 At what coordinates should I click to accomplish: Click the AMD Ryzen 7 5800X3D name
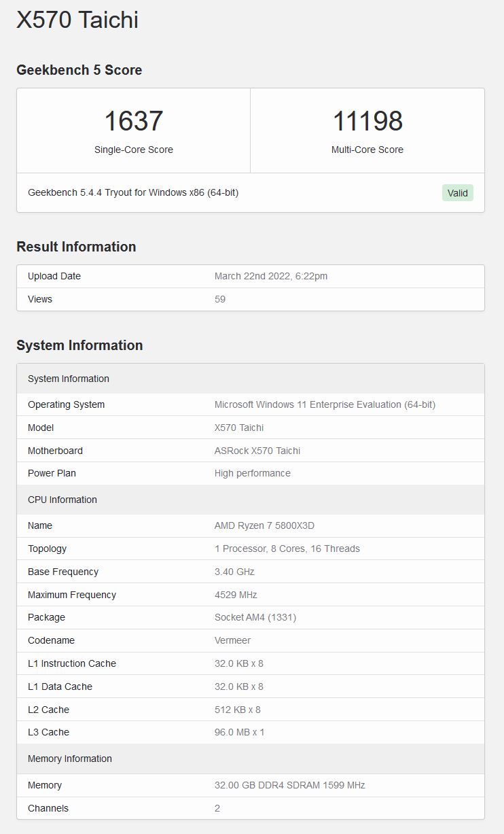264,525
